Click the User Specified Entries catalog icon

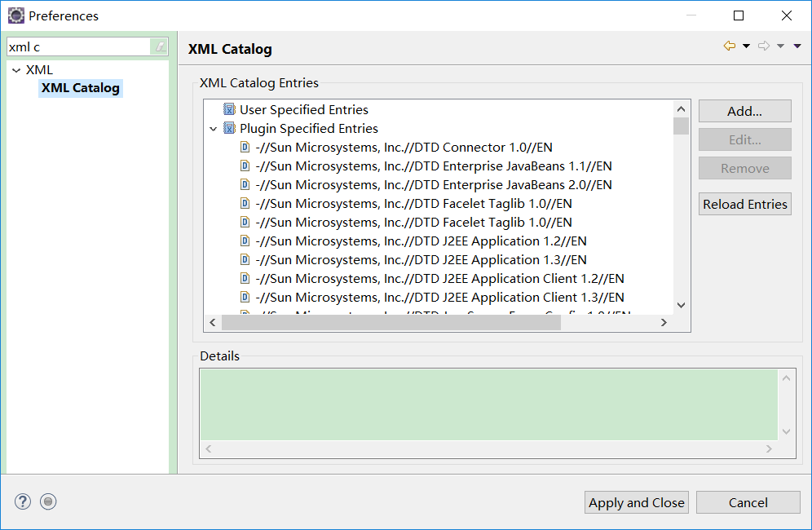[229, 109]
